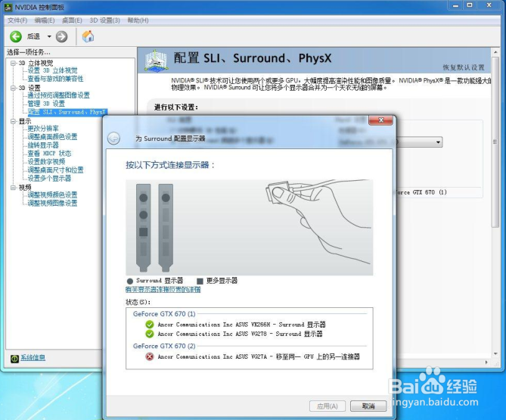Screen dimensions: 506x420
Task: Select 设置多个显示器 in tree
Action: 49,179
